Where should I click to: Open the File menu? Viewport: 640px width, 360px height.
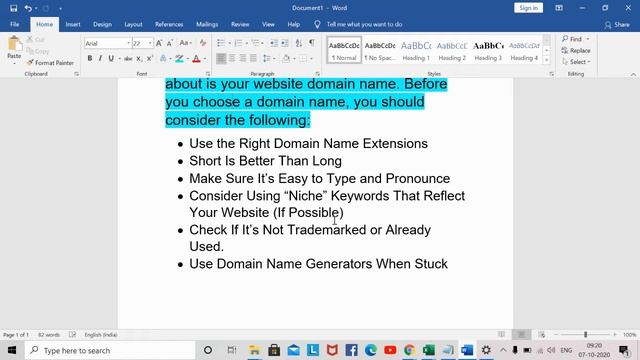[x=15, y=24]
